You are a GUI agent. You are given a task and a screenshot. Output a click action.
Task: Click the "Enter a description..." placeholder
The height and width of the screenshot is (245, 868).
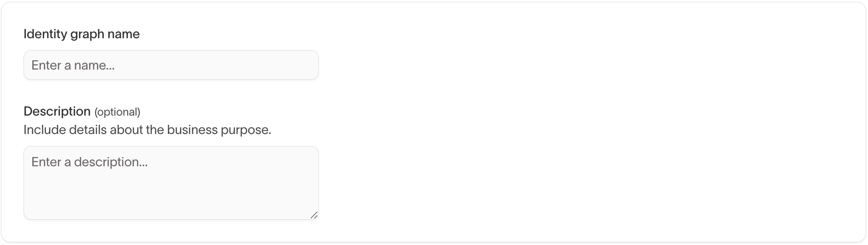(x=89, y=162)
